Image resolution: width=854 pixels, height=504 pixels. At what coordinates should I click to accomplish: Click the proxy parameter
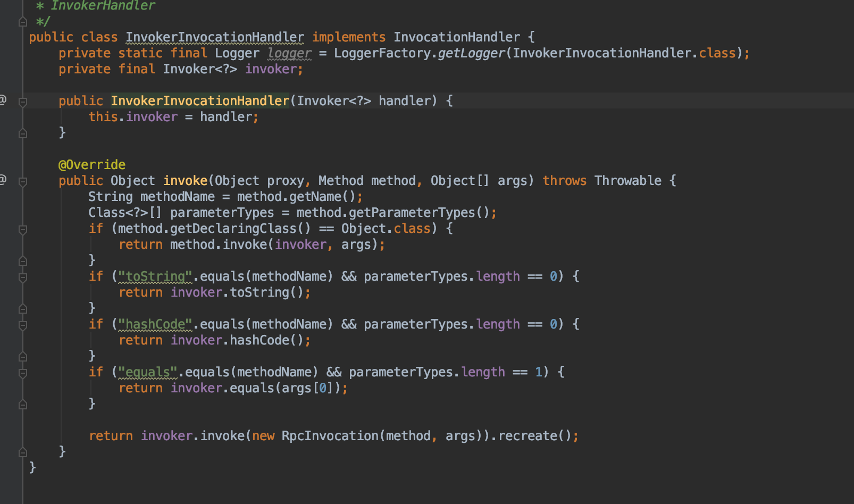[286, 181]
